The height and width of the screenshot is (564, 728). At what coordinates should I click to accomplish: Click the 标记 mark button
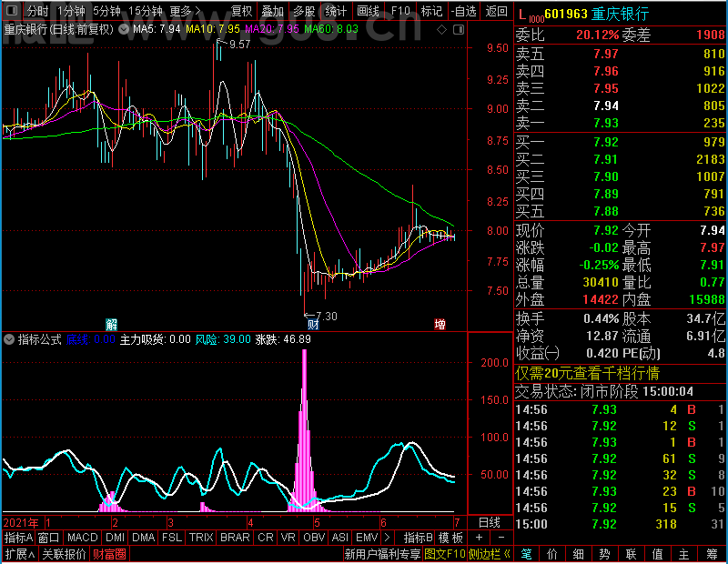pyautogui.click(x=431, y=11)
